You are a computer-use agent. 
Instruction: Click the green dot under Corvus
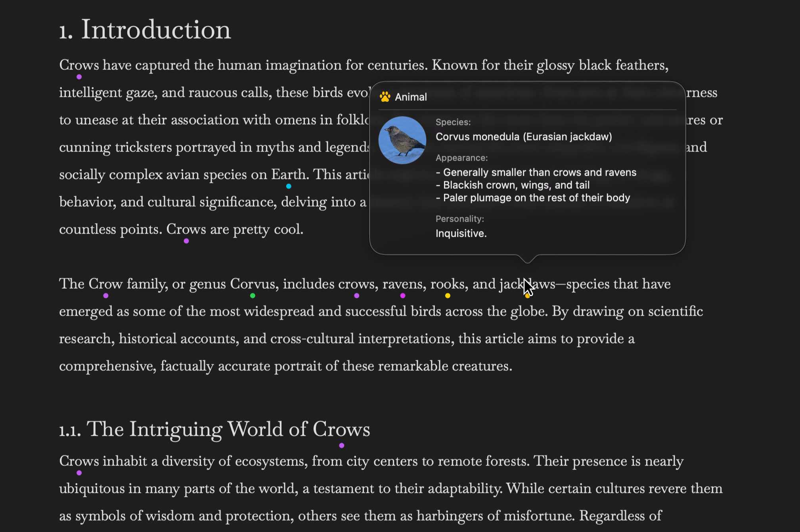[253, 295]
